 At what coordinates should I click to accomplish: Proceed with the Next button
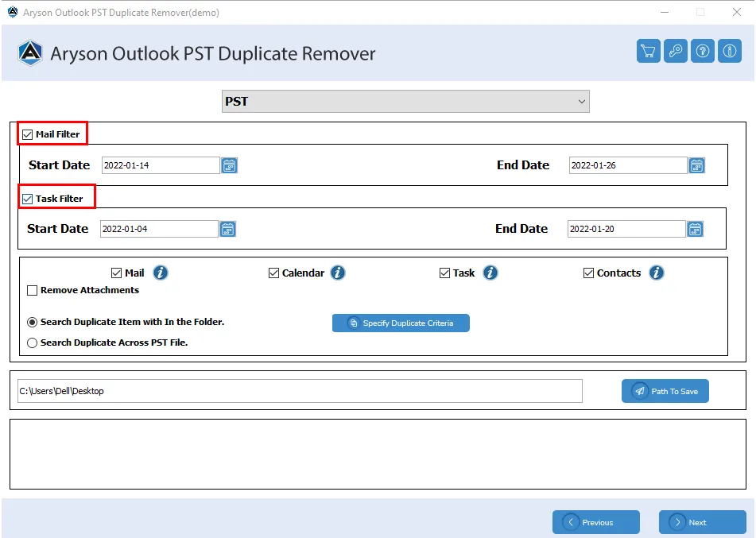[x=703, y=522]
